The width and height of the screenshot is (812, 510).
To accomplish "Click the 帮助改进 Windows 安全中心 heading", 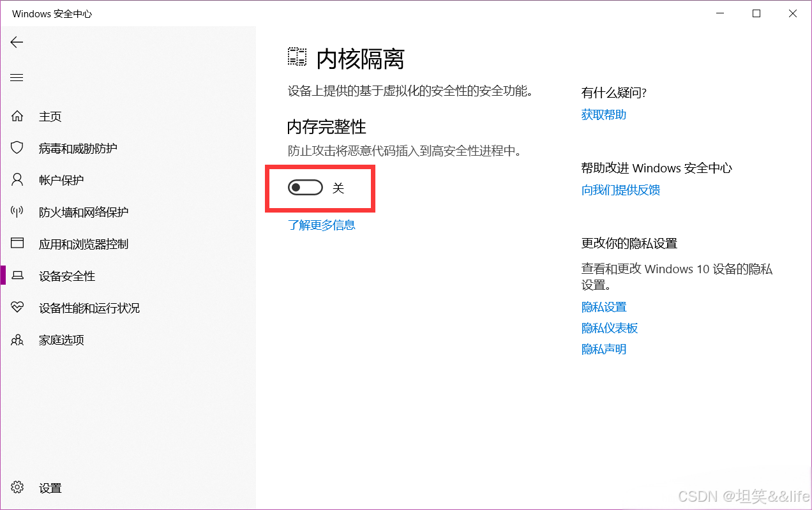I will pyautogui.click(x=657, y=168).
